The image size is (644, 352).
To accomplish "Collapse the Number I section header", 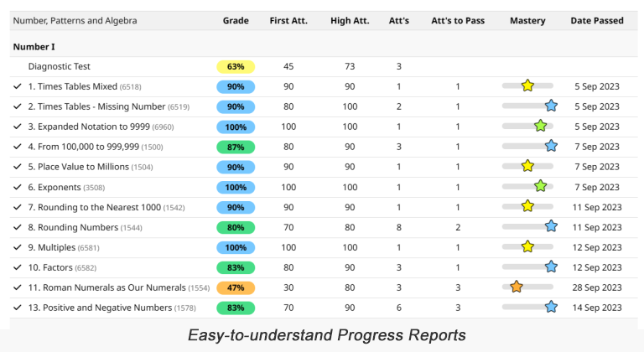I will pyautogui.click(x=34, y=47).
